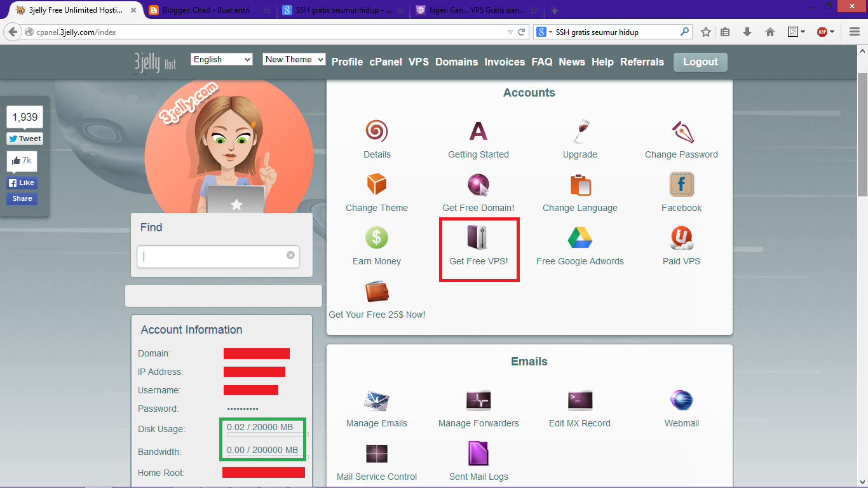
Task: Open the Webmail globe icon
Action: coord(682,400)
